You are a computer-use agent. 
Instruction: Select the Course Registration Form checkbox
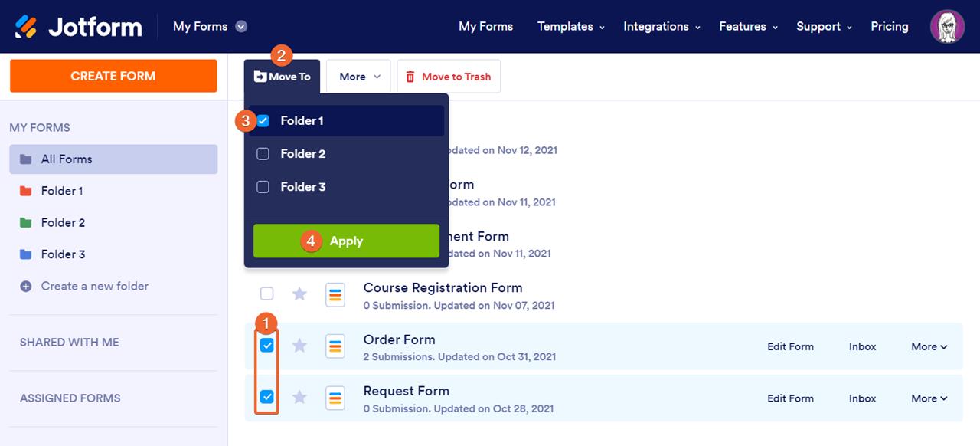[266, 294]
